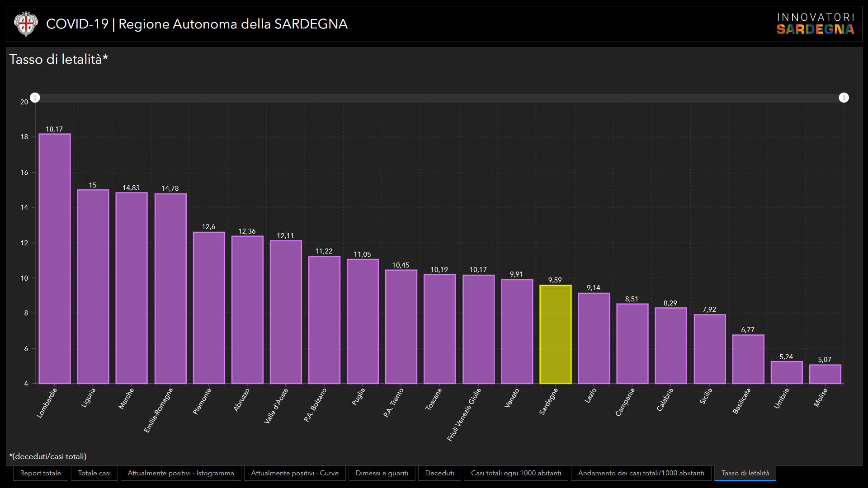The image size is (868, 488).
Task: Click the Umbria bar labeled 5,24
Action: pyautogui.click(x=787, y=372)
